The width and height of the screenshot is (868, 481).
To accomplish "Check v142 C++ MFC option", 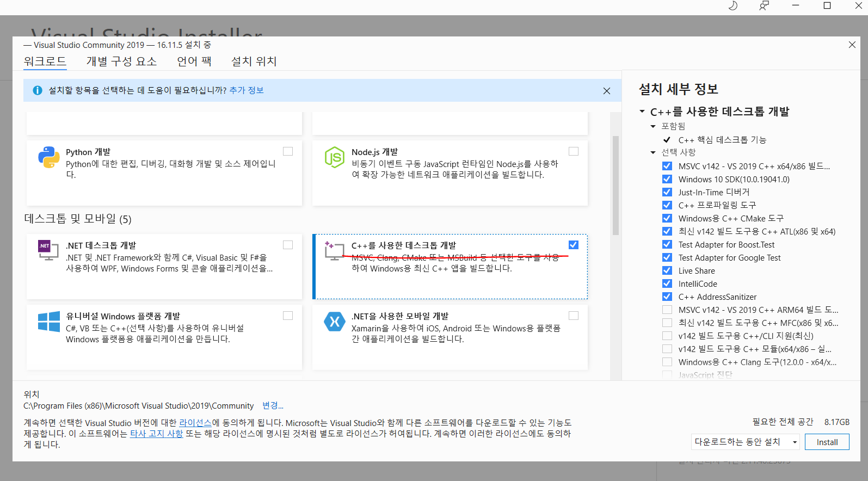I will pos(667,323).
